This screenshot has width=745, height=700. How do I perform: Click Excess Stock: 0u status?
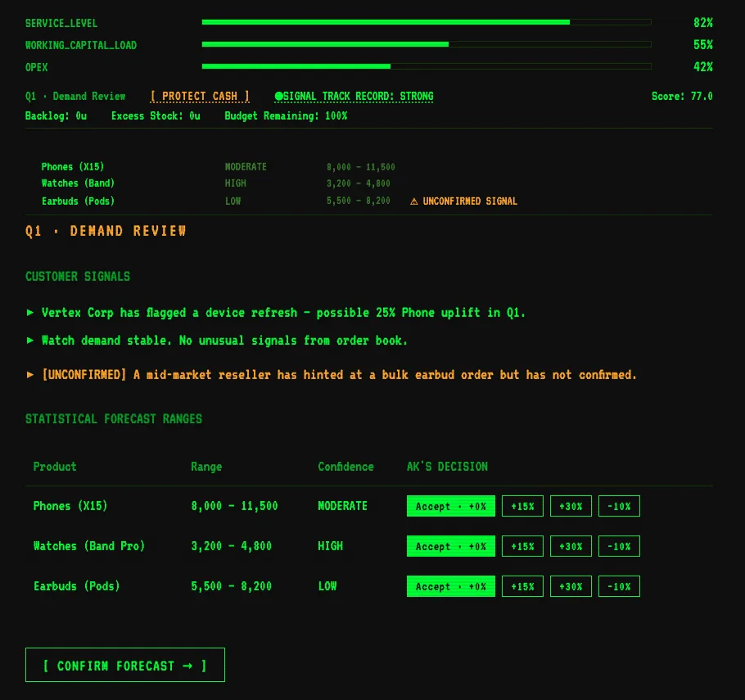(x=156, y=116)
